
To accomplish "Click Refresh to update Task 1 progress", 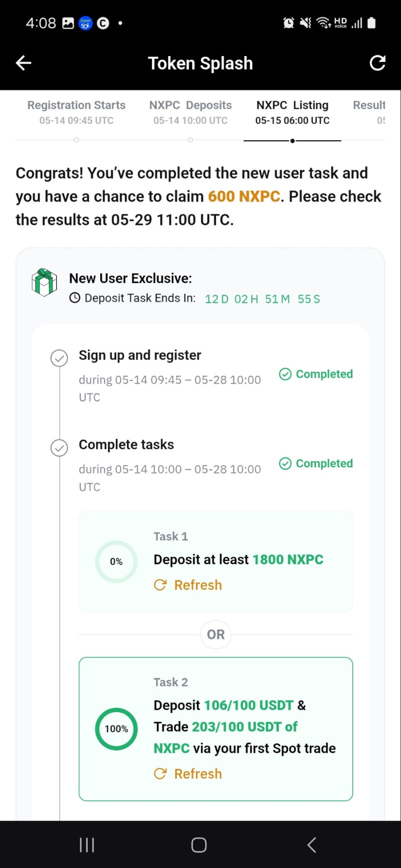I will coord(197,585).
